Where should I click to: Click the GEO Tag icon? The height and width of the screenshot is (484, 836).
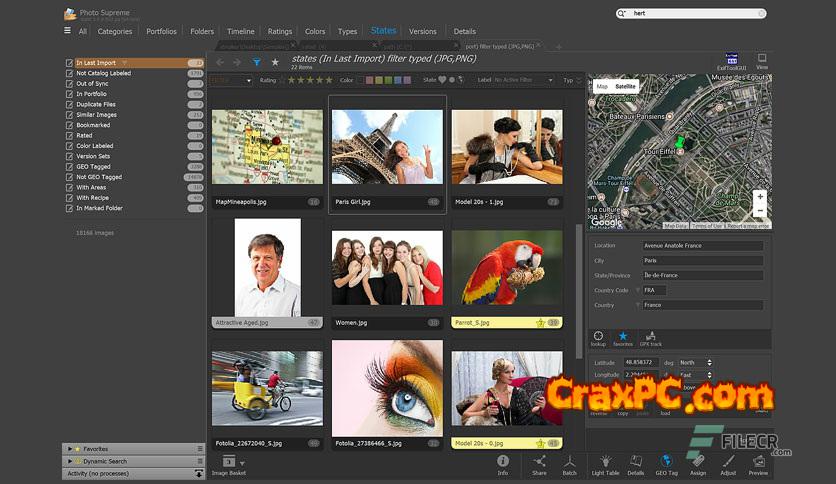click(x=666, y=462)
